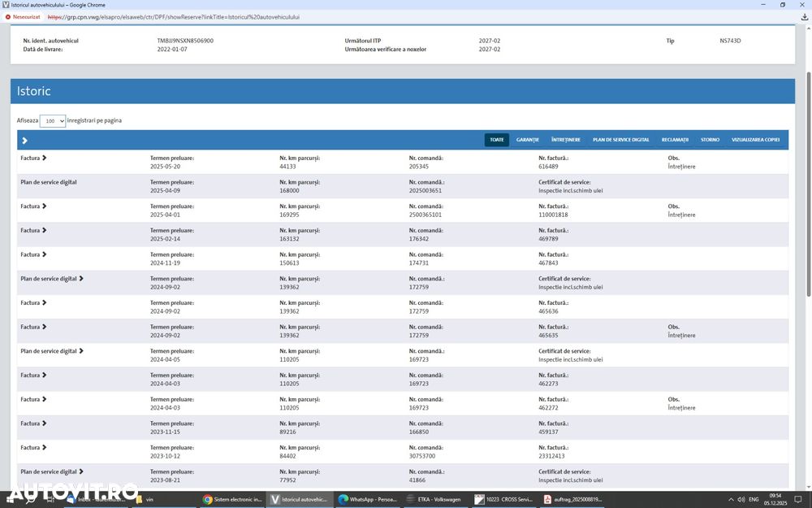Image resolution: width=812 pixels, height=508 pixels.
Task: Click order number 41866
Action: [417, 480]
